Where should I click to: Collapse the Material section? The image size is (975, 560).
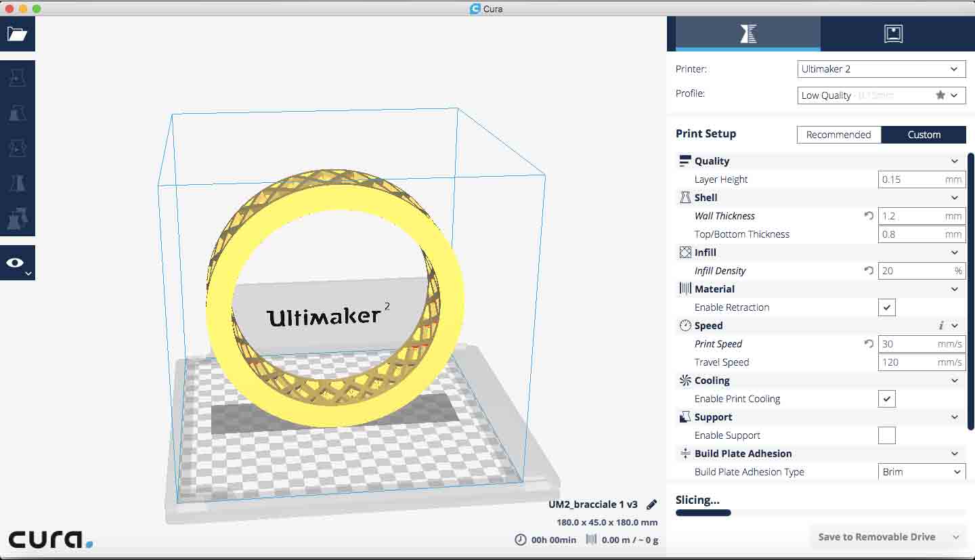(954, 289)
